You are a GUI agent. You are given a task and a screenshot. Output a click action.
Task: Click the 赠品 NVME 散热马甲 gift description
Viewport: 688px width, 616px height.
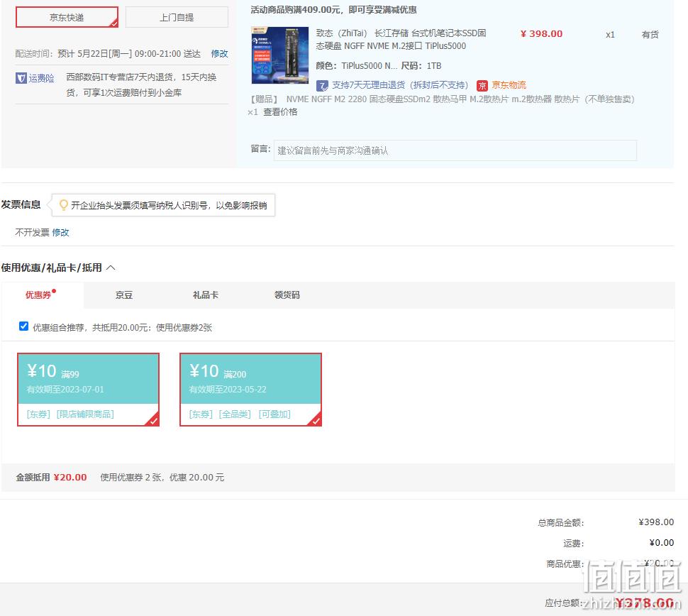443,99
